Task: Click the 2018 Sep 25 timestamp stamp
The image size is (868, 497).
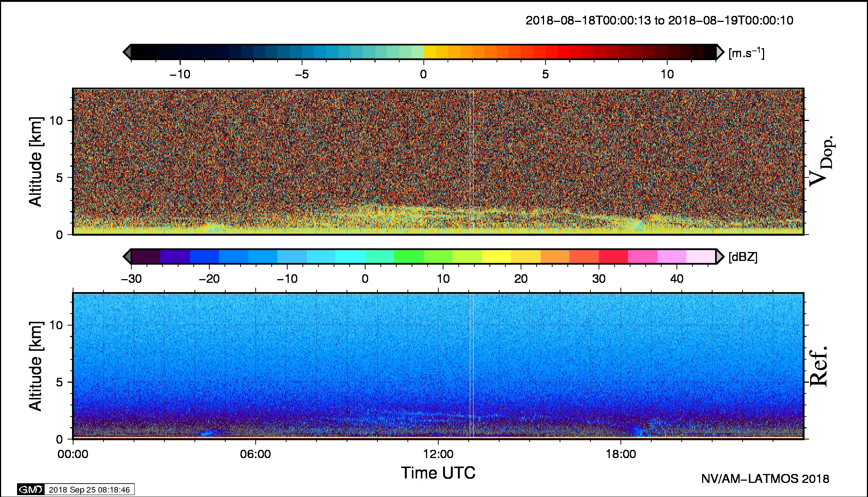Action: click(x=89, y=490)
